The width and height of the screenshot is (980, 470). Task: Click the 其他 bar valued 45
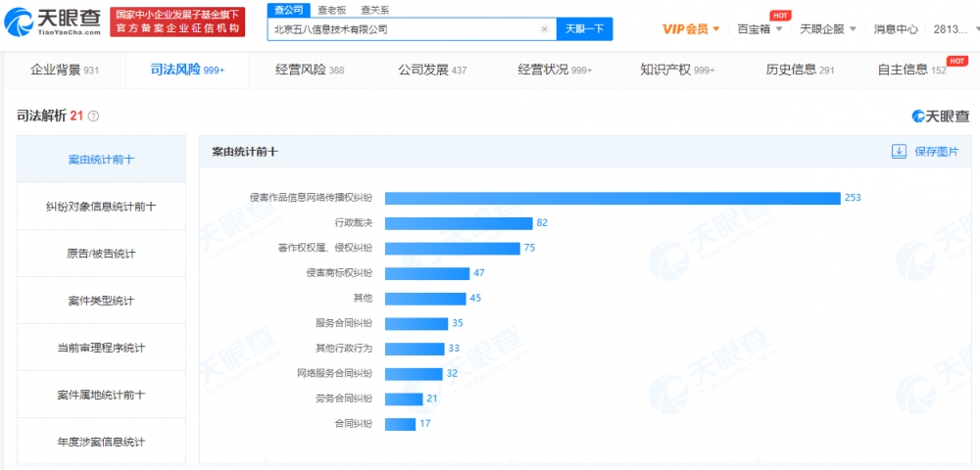tap(425, 299)
